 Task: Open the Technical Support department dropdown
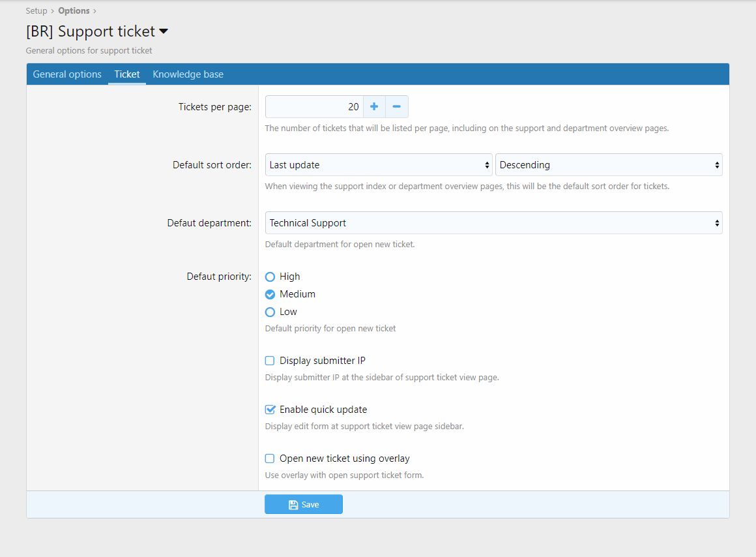[x=493, y=223]
